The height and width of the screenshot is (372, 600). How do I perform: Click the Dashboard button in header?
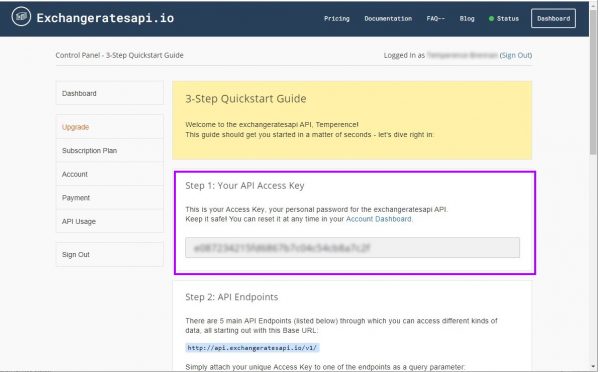pos(553,18)
